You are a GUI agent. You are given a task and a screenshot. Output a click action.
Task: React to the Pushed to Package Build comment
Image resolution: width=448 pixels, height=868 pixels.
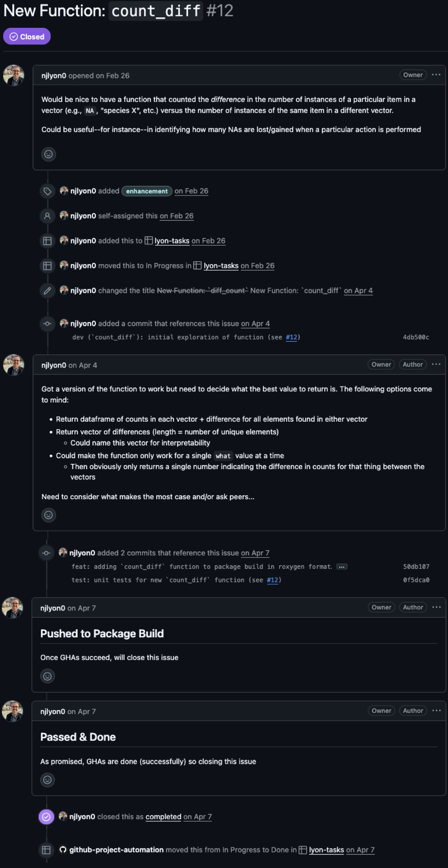(47, 676)
